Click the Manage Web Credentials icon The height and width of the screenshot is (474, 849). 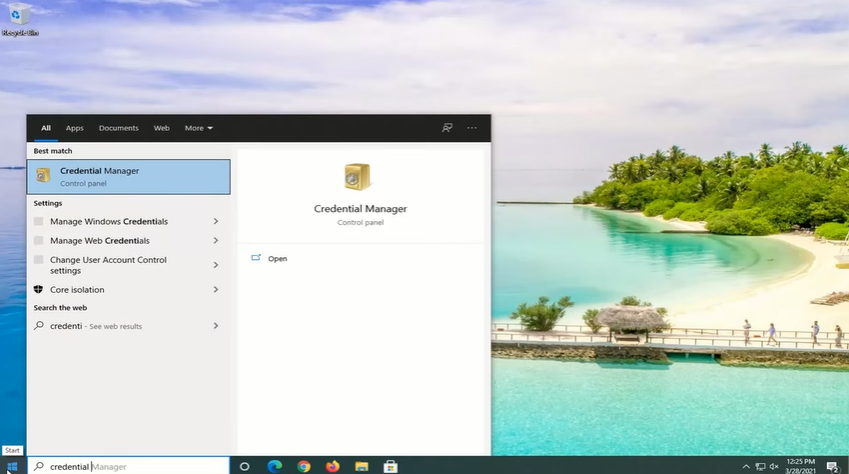pyautogui.click(x=38, y=240)
